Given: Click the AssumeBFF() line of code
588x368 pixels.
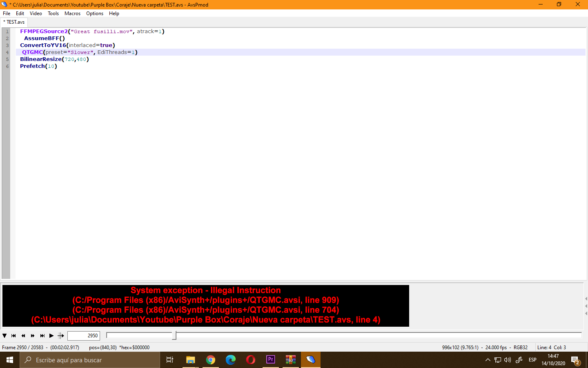Looking at the screenshot, I should click(45, 38).
